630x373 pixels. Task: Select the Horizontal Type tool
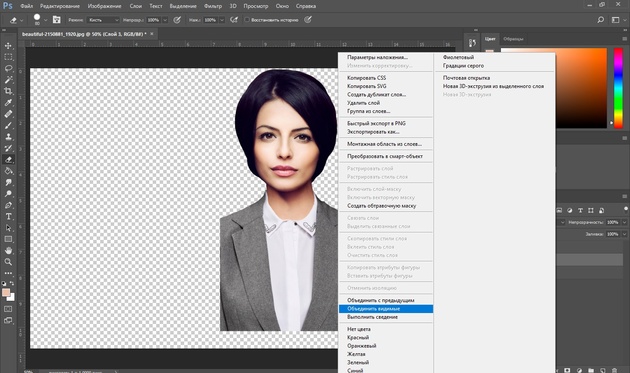tap(8, 216)
